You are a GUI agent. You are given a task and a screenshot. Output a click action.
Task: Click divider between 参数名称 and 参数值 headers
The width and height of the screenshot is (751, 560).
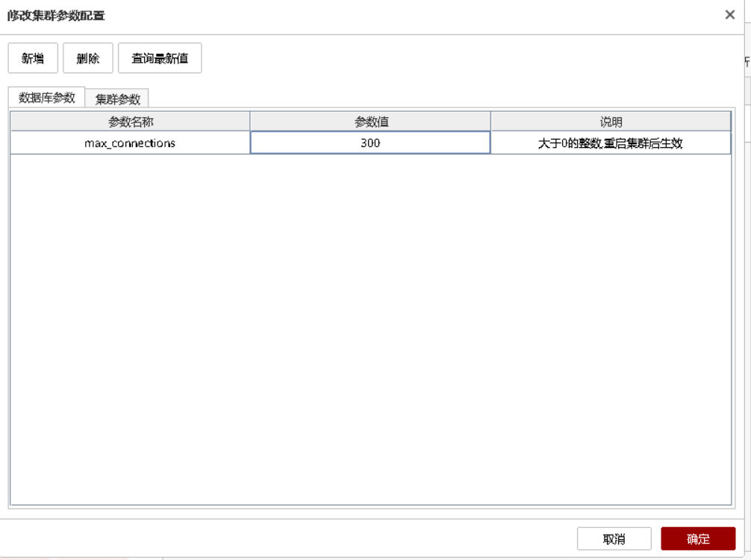click(250, 122)
